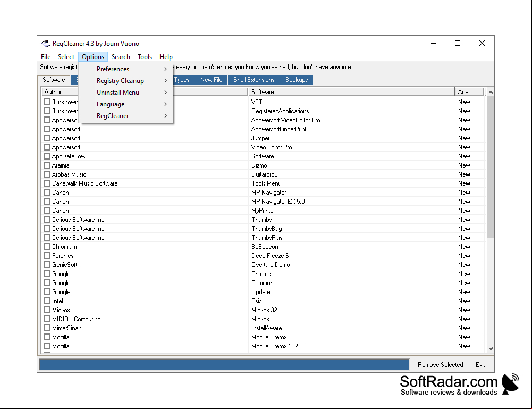The height and width of the screenshot is (409, 532).
Task: Select the Tools Menu software cell
Action: point(266,183)
